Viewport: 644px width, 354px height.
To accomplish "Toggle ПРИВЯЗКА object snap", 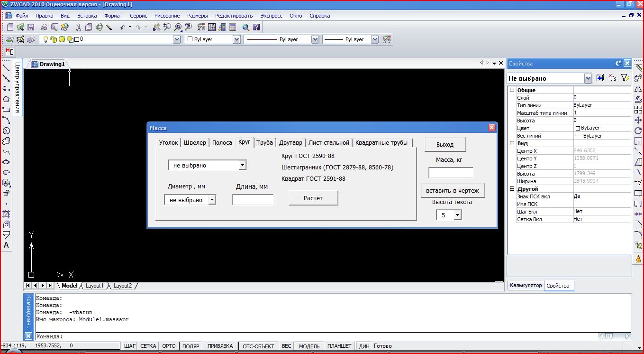I will [x=220, y=346].
